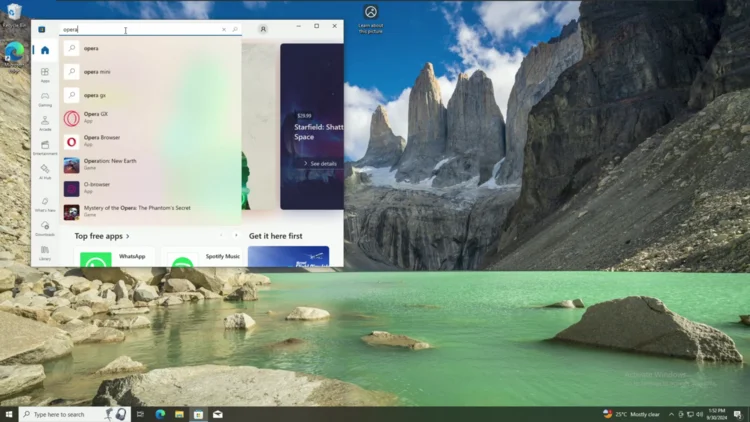The width and height of the screenshot is (750, 422).
Task: Show hidden system tray icons
Action: (x=671, y=414)
